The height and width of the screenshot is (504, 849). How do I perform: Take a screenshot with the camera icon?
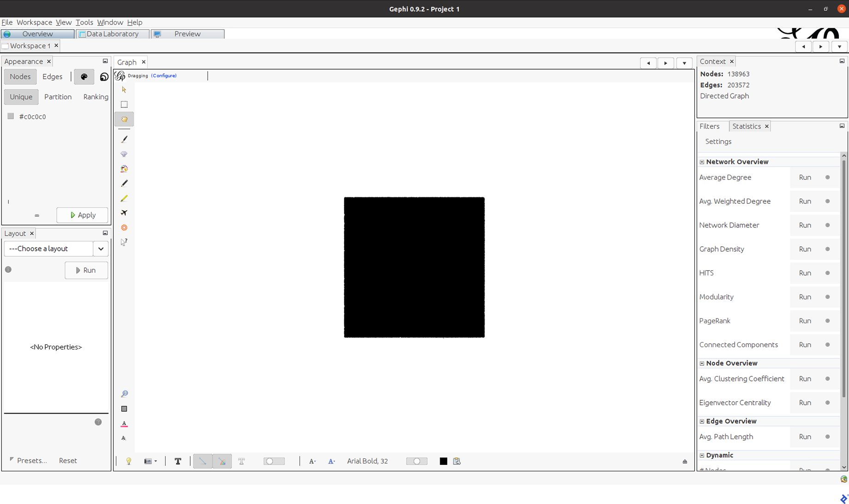pyautogui.click(x=148, y=461)
